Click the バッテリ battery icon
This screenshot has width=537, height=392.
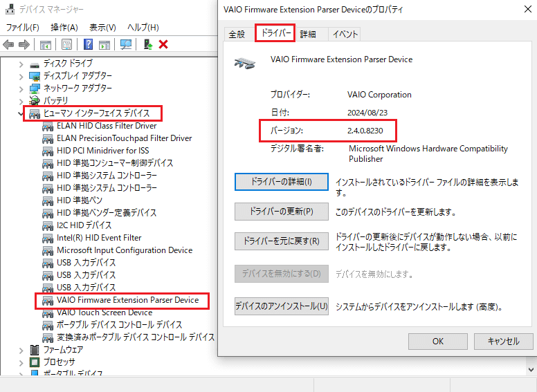(35, 100)
